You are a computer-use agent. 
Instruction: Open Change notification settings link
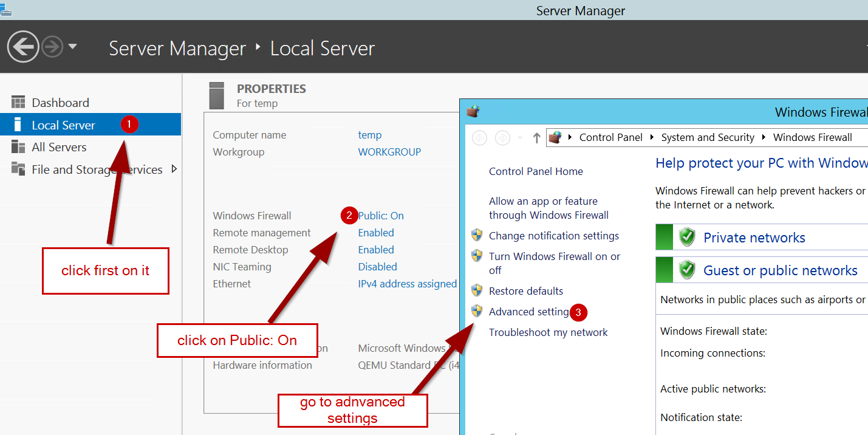pos(554,236)
